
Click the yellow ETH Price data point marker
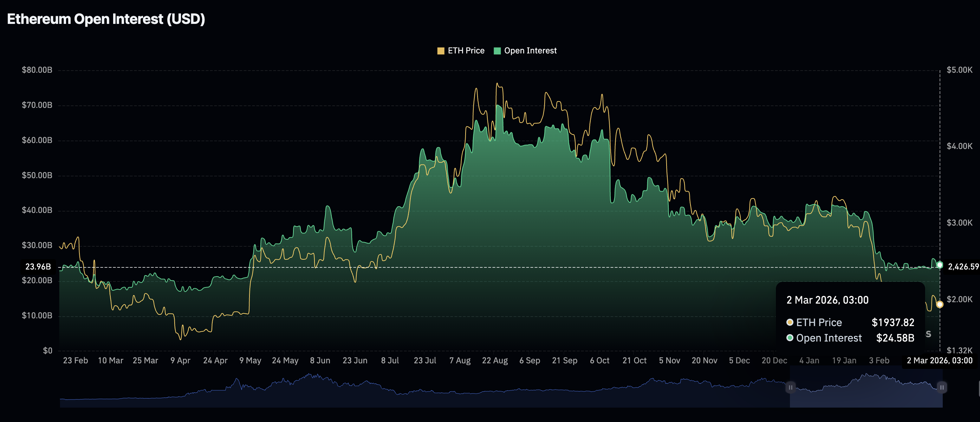940,304
